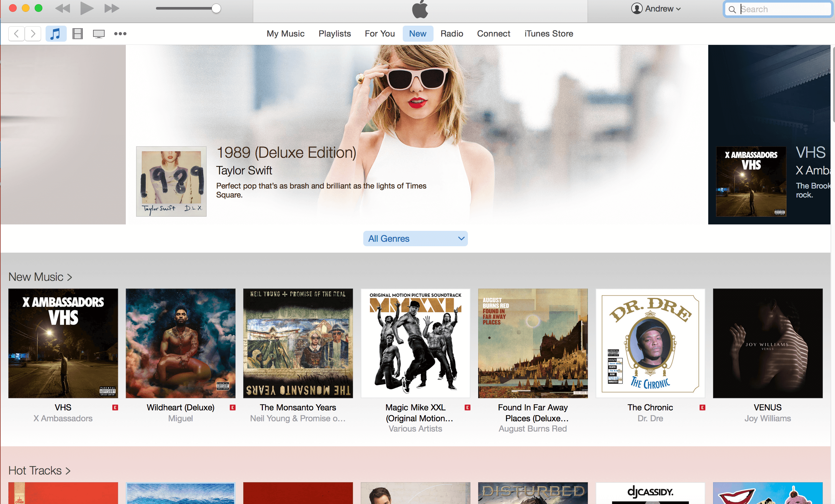The image size is (835, 504).
Task: Click the X Ambassadors artist label
Action: coord(63,418)
